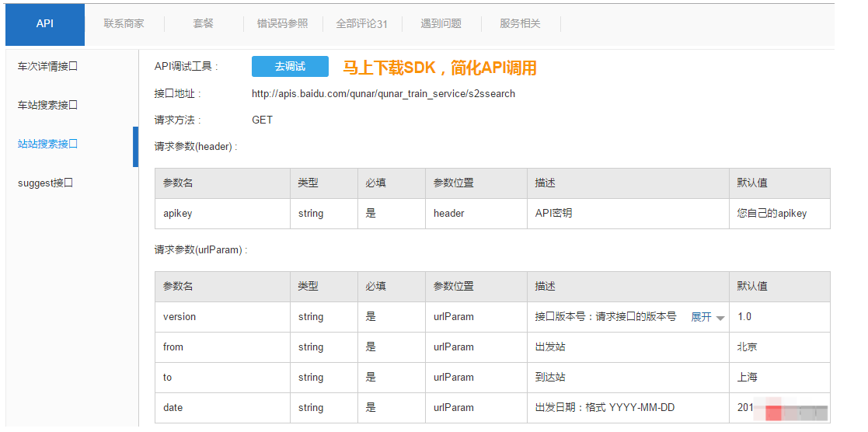Select 车站搜索接口 in the sidebar
868x432 pixels.
[47, 105]
